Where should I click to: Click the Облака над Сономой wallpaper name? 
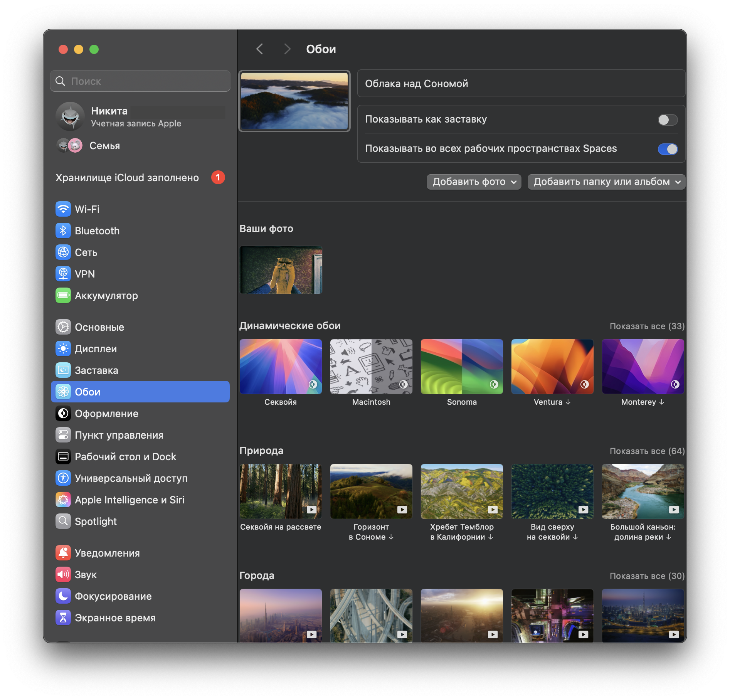click(417, 84)
